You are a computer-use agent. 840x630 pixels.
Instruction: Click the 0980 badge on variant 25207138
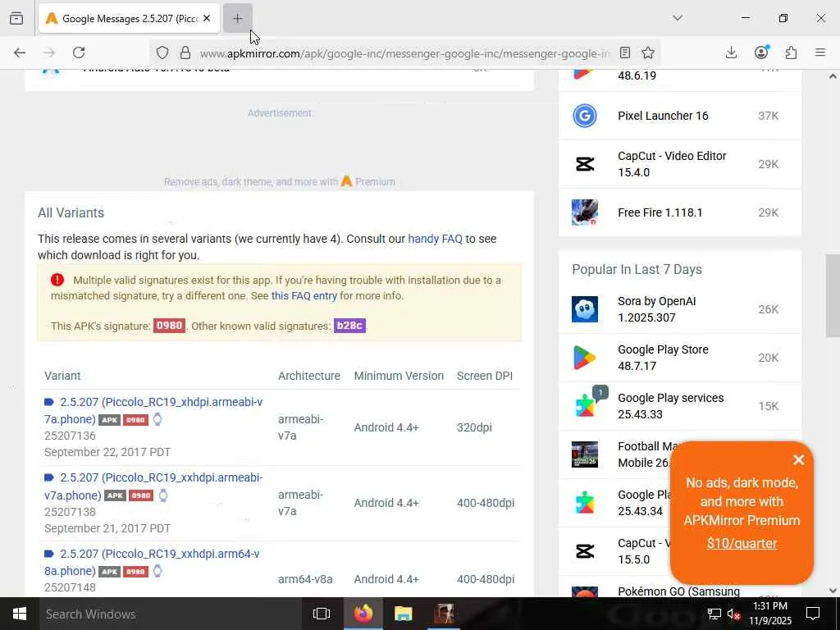(141, 495)
